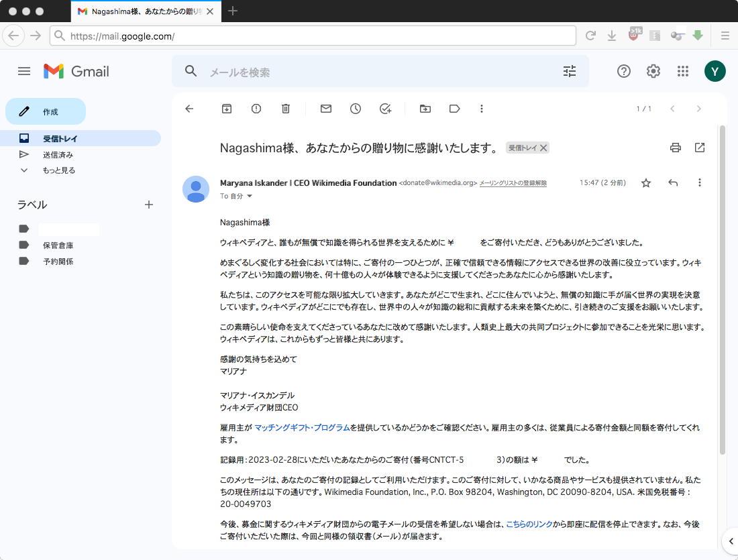
Task: Expand recipient details dropdown next to To 自分
Action: (250, 197)
